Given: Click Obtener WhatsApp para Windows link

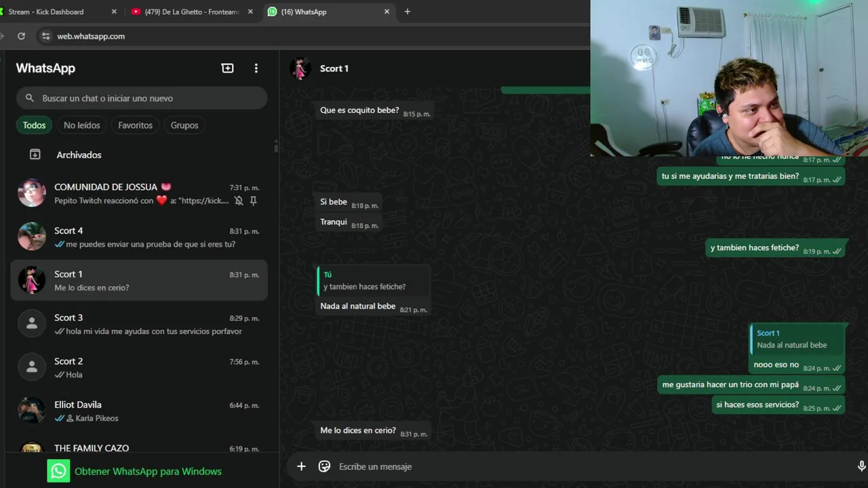Looking at the screenshot, I should [148, 471].
